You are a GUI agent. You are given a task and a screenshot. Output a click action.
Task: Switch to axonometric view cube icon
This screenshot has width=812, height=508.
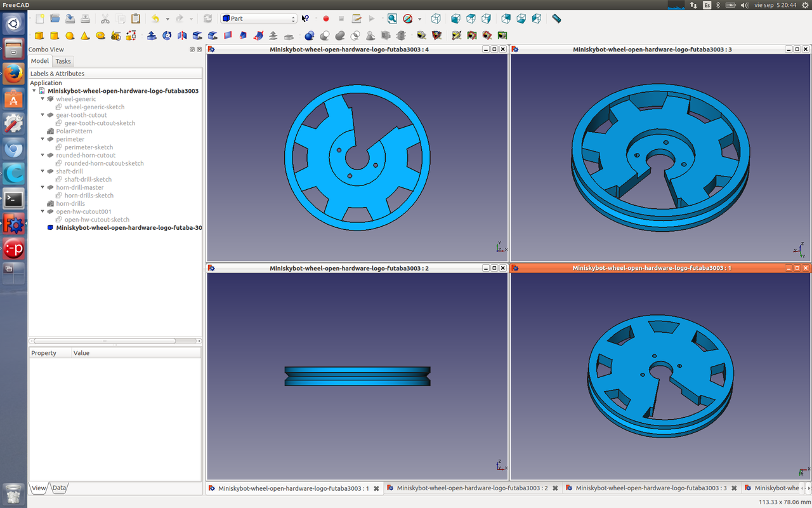point(436,19)
